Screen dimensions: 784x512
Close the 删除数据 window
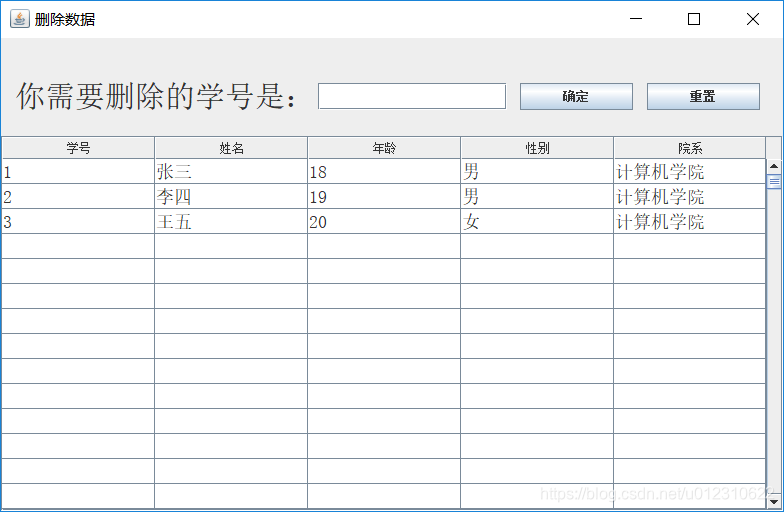coord(752,19)
